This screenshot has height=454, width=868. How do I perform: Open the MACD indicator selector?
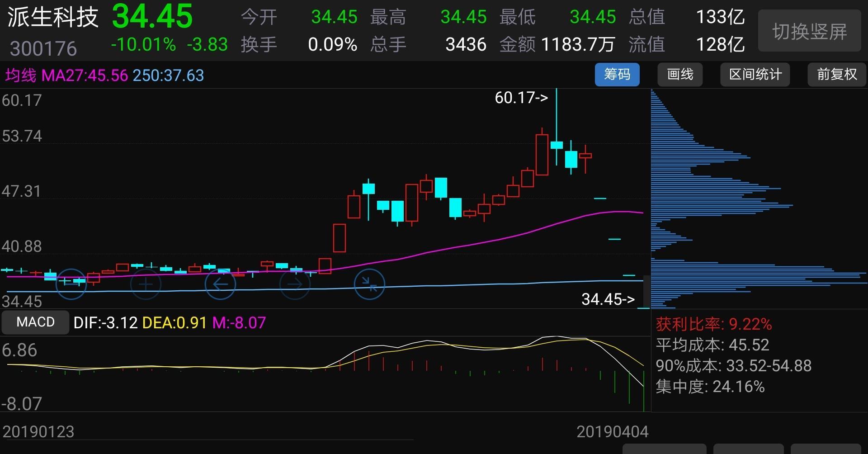click(35, 322)
